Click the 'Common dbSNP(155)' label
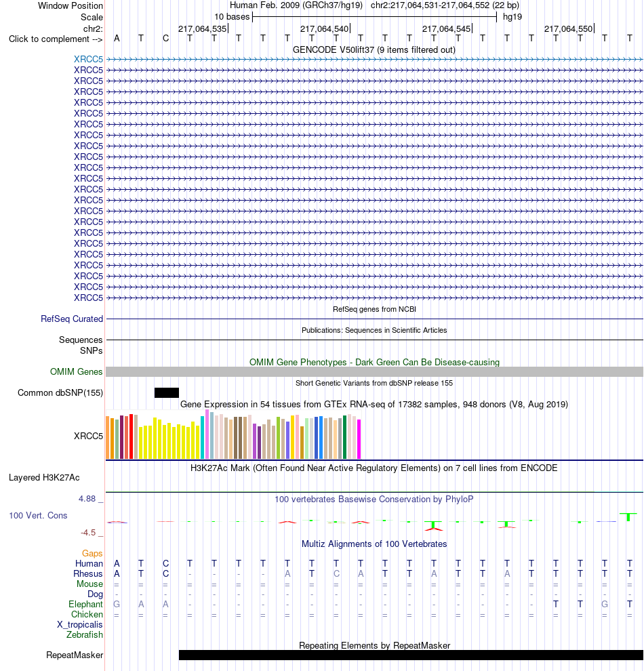 point(60,393)
